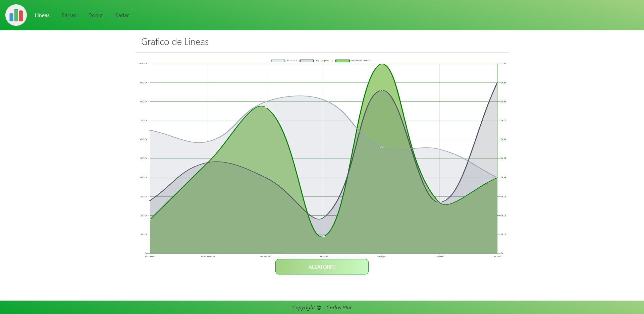Select the Radar navigation item
The width and height of the screenshot is (644, 314).
122,15
